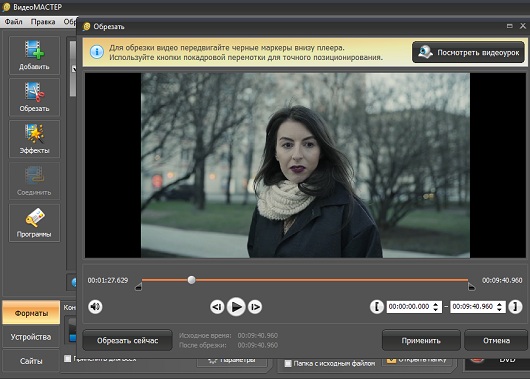Screen dimensions: 530x379
Task: Apply trimming with Применить
Action: pos(421,340)
